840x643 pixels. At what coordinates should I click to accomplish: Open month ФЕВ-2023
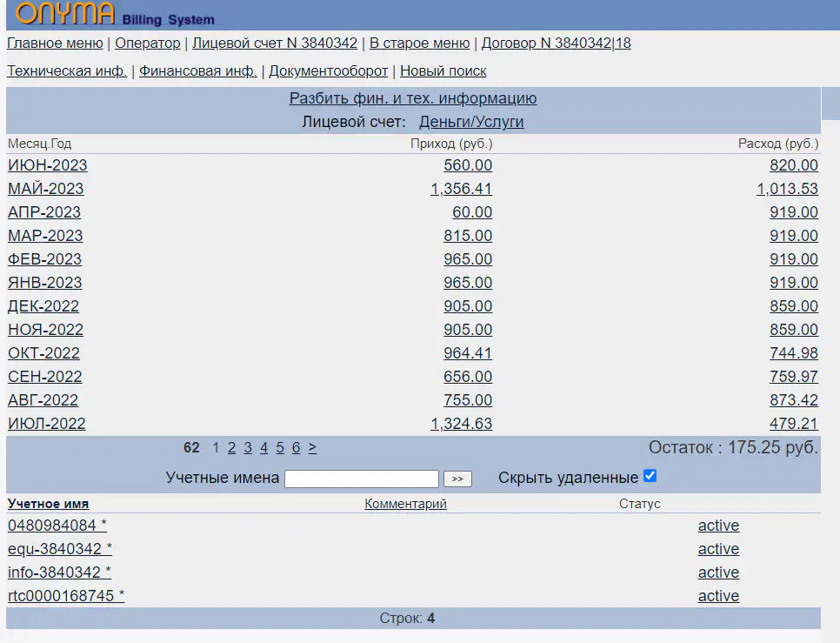pos(45,259)
